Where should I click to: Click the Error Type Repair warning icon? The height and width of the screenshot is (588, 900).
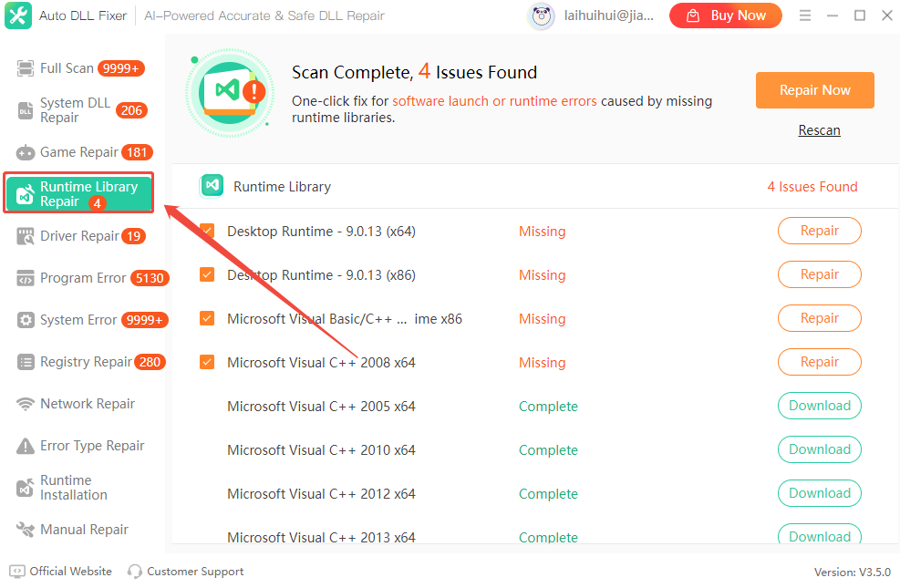coord(26,446)
